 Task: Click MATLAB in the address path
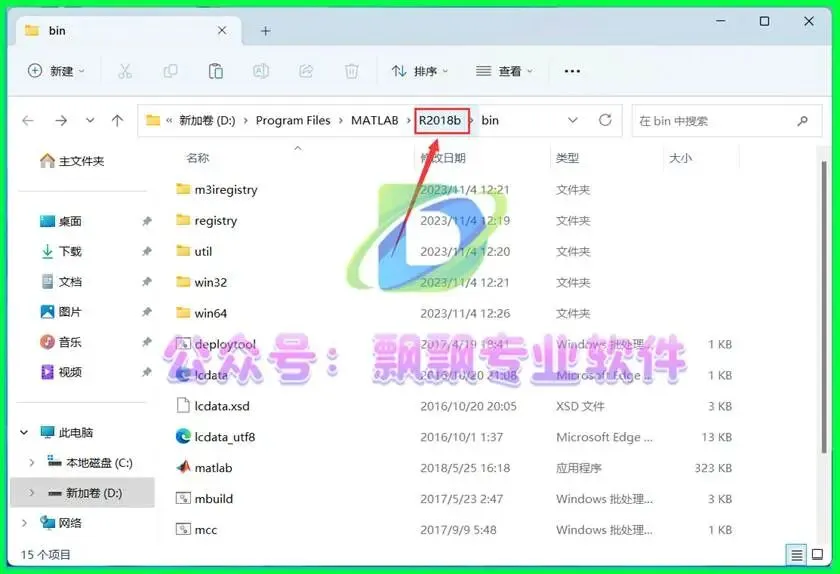point(374,121)
